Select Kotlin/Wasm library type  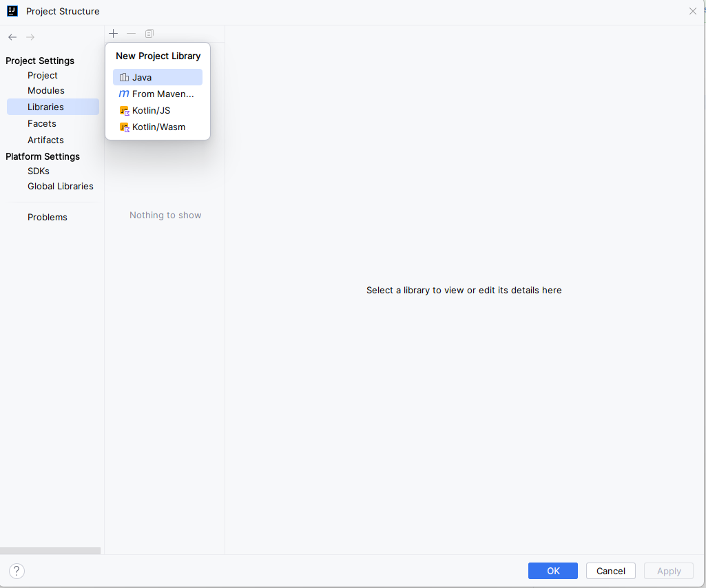pyautogui.click(x=158, y=127)
